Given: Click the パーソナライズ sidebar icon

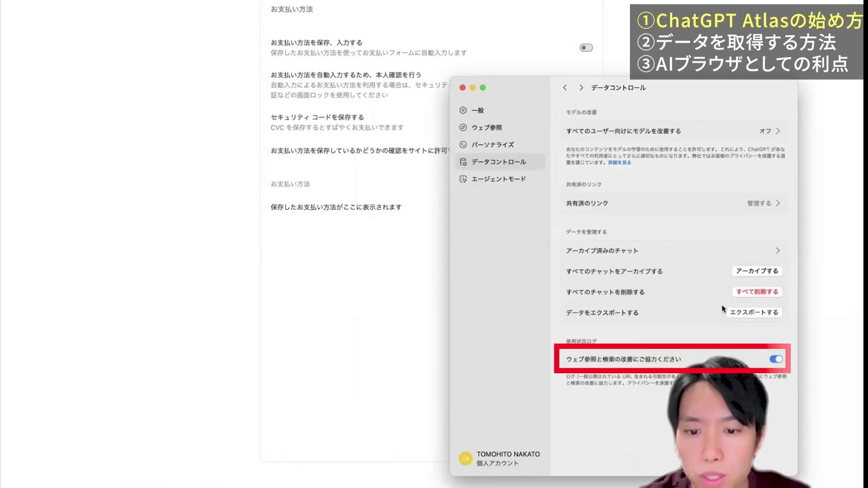Looking at the screenshot, I should tap(463, 145).
